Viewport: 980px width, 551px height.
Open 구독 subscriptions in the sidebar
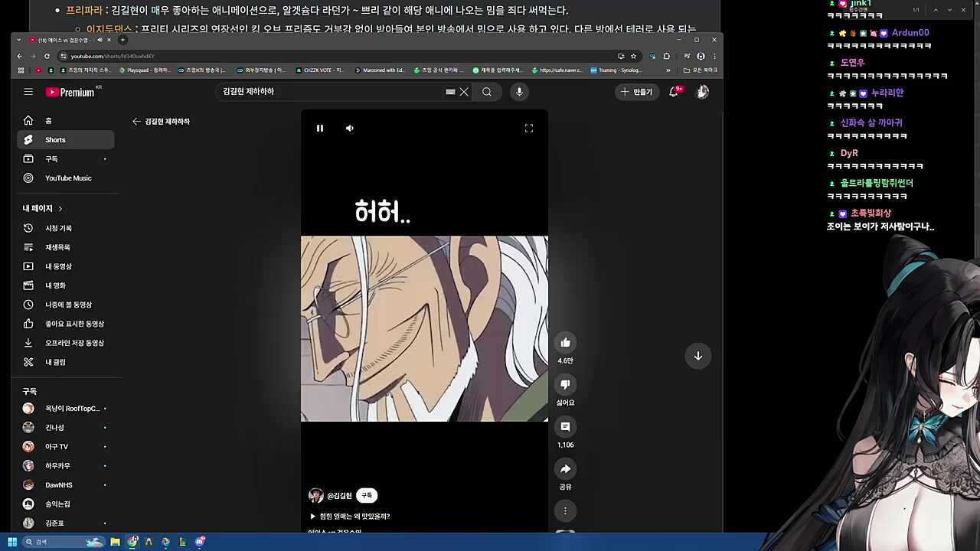tap(65, 159)
